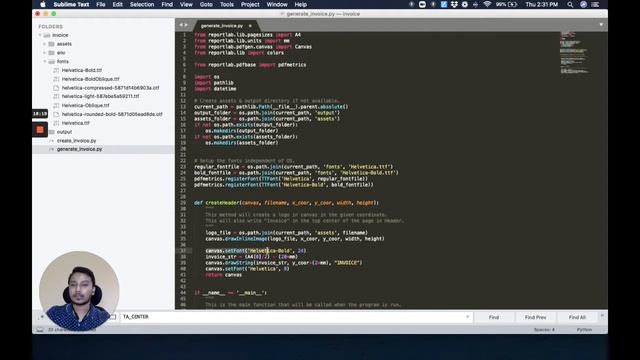Screen dimensions: 640x360
Task: Open the Edit menu
Action: [118, 4]
